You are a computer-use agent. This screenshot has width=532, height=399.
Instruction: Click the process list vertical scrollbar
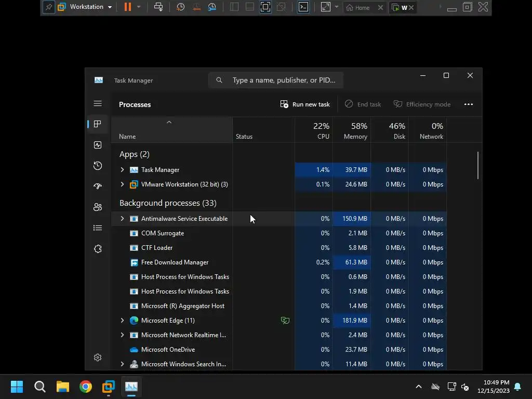[x=478, y=166]
